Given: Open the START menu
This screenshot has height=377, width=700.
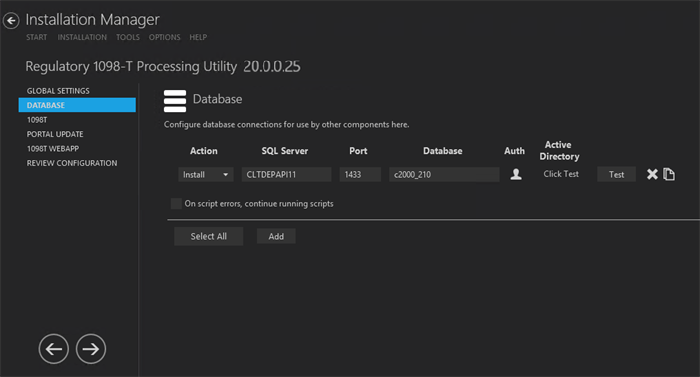Looking at the screenshot, I should pos(37,37).
